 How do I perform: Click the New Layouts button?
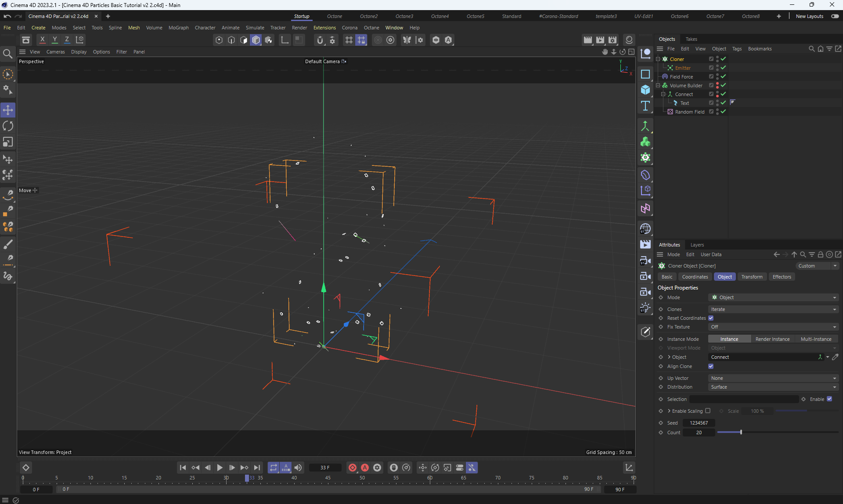810,16
